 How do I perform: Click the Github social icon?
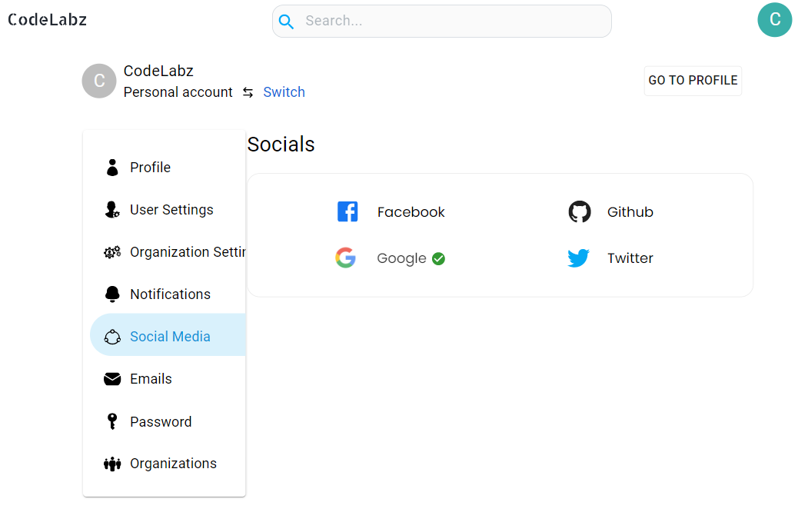tap(579, 211)
